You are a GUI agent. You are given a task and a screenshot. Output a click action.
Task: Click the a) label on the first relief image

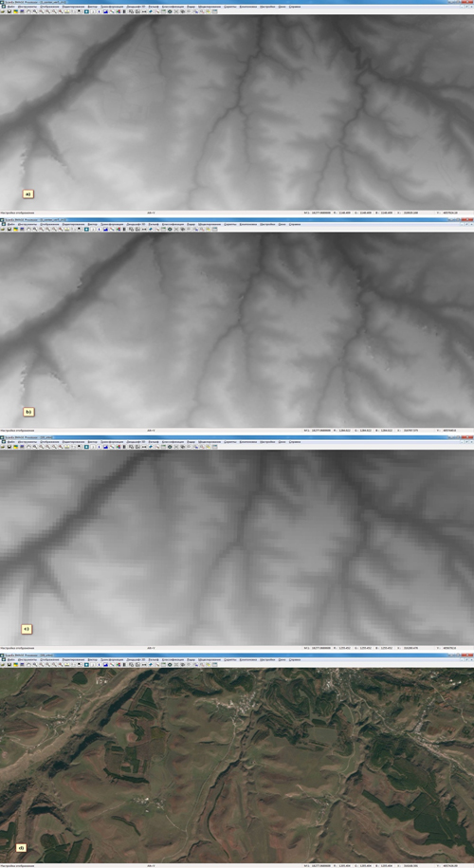tap(28, 194)
